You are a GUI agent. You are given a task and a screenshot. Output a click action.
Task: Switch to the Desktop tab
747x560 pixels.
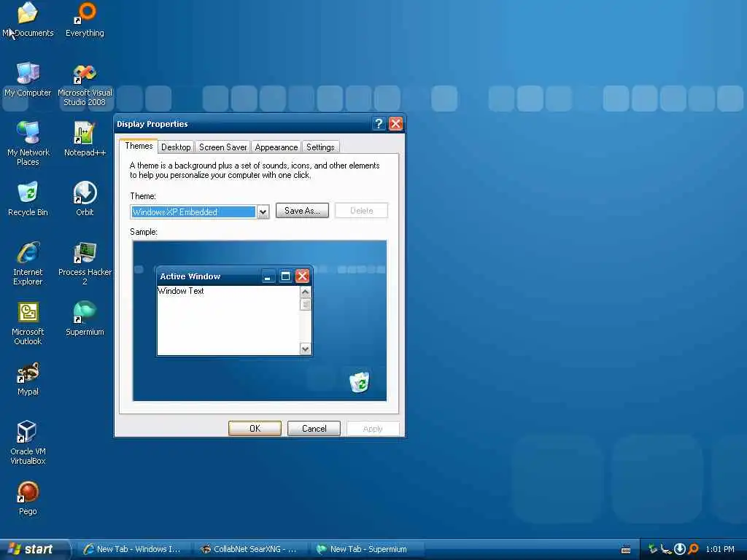pyautogui.click(x=176, y=147)
